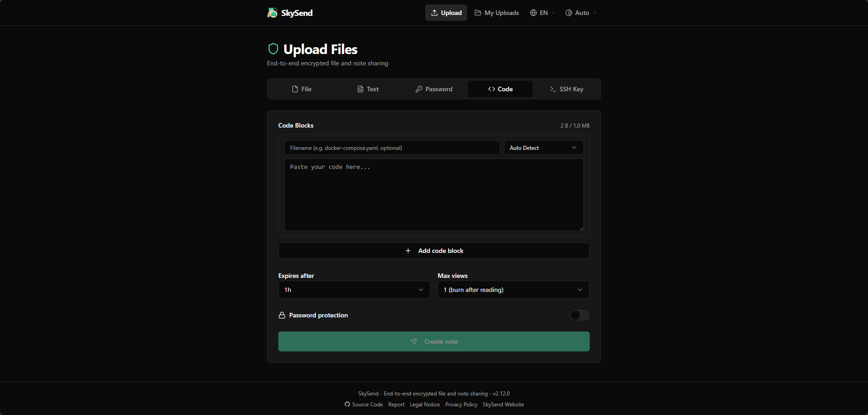Click the page icon on the Text tab

(x=360, y=89)
